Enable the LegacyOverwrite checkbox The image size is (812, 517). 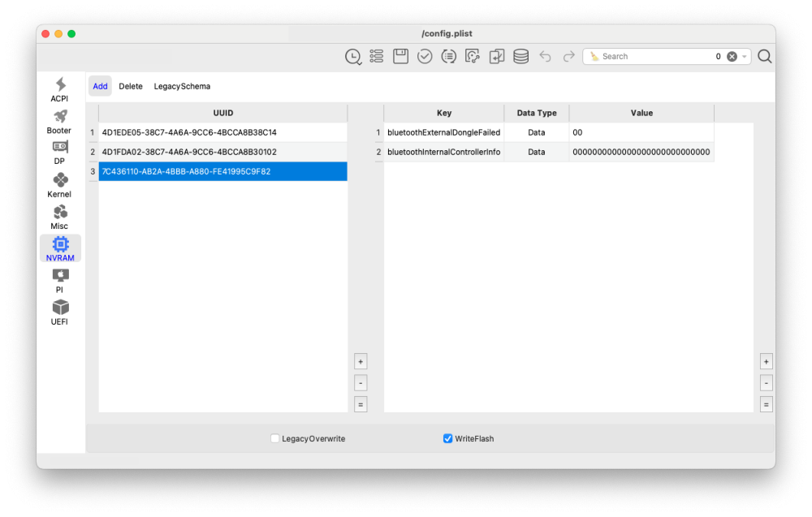pos(275,438)
